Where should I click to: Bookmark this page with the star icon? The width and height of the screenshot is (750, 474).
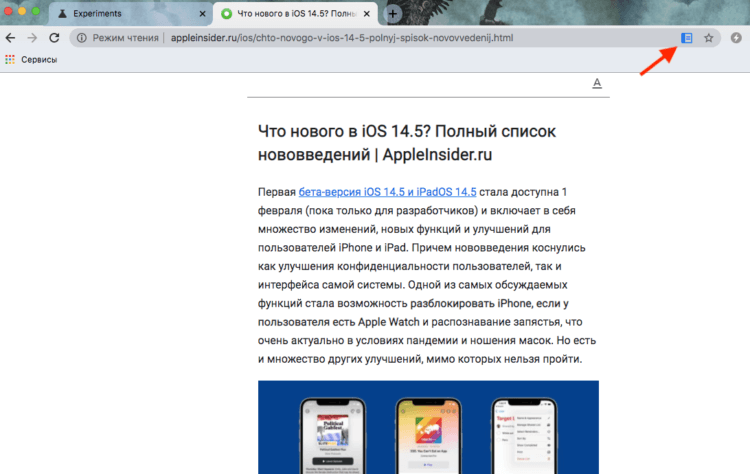click(x=708, y=38)
